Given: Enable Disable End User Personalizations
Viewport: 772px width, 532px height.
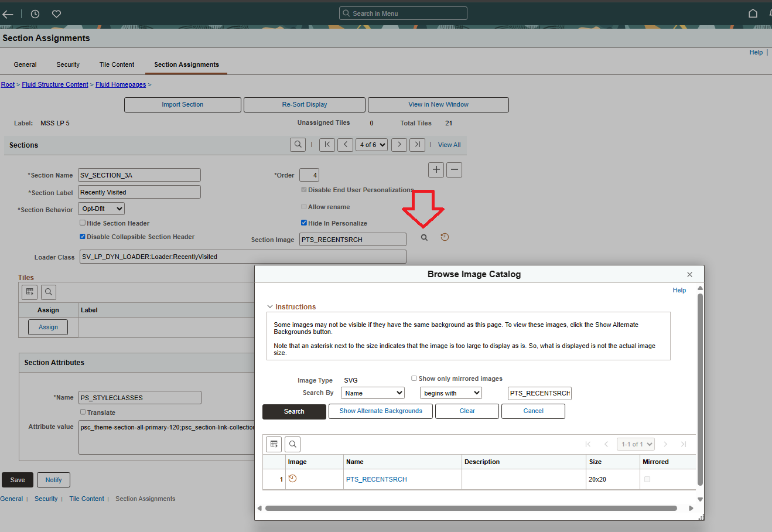Looking at the screenshot, I should (304, 189).
